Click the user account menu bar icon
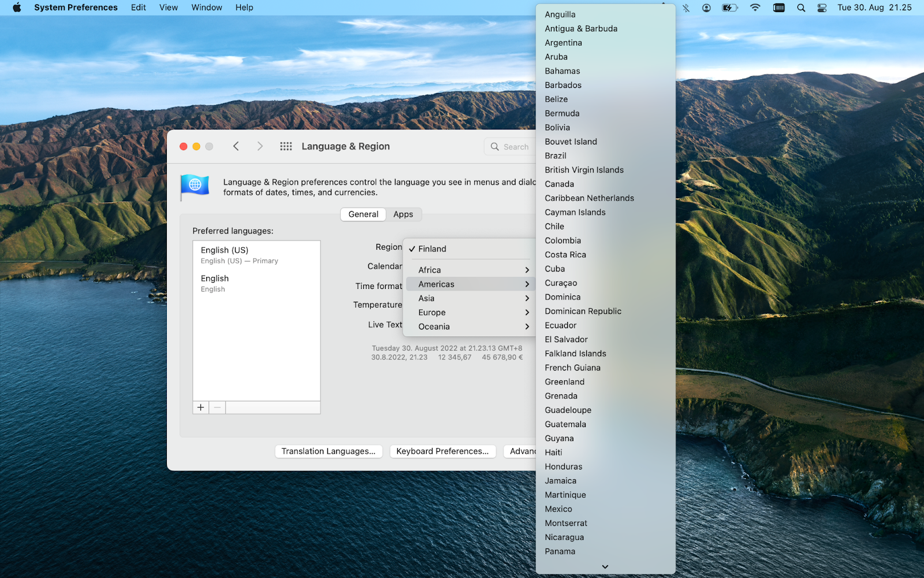 point(706,8)
